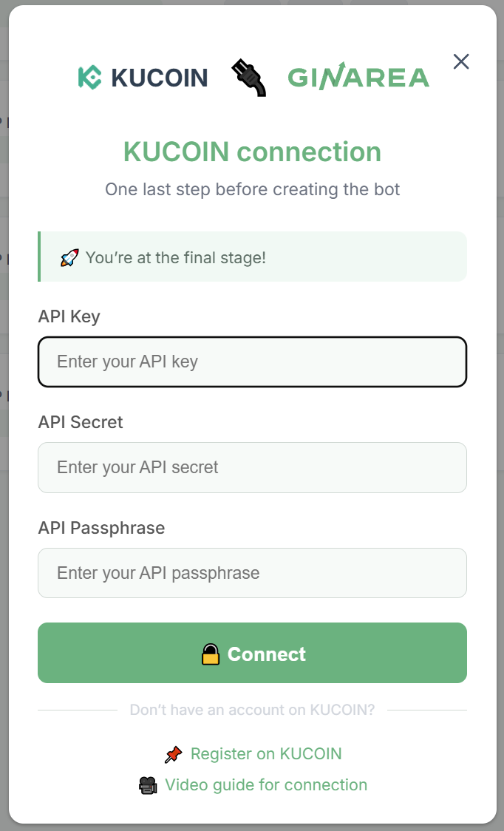Viewport: 504px width, 831px height.
Task: Open the Video guide for connection link
Action: point(266,785)
